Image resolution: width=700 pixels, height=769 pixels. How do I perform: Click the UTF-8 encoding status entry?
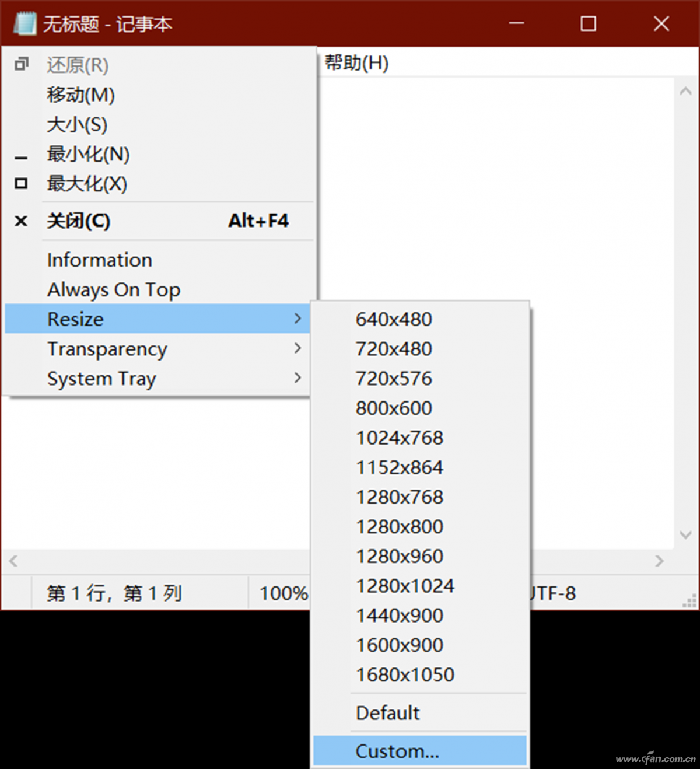(552, 593)
